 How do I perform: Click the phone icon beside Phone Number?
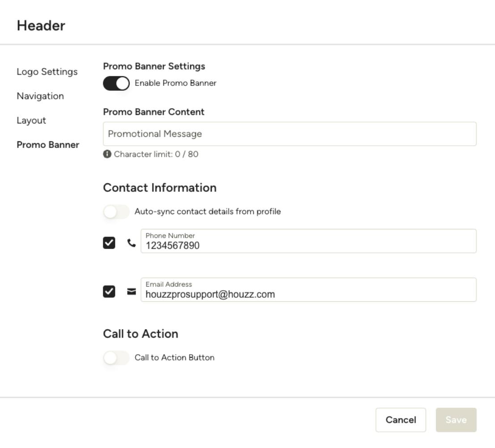[131, 243]
